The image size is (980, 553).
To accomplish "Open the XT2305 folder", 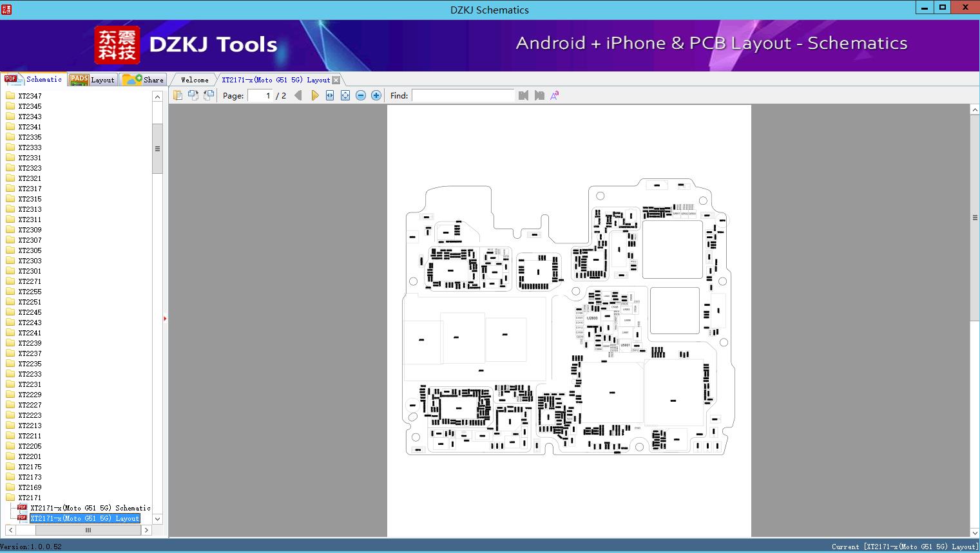I will pyautogui.click(x=24, y=250).
